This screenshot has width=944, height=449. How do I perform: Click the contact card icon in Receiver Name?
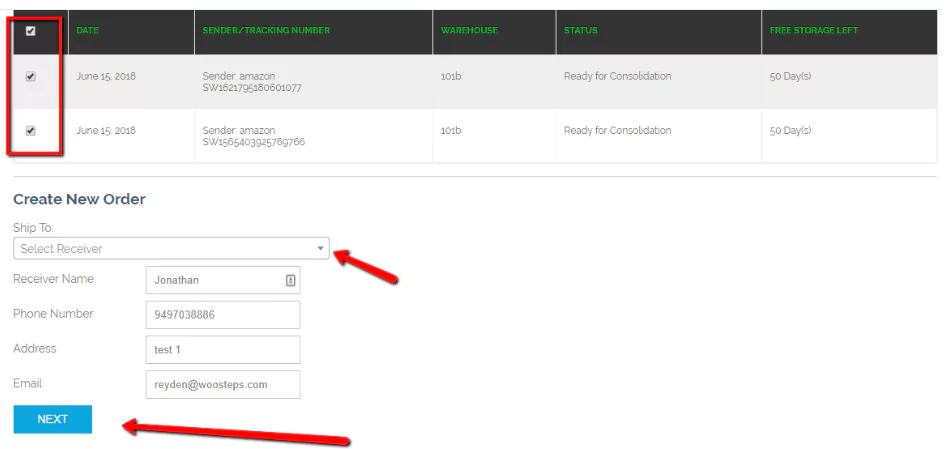pyautogui.click(x=290, y=281)
